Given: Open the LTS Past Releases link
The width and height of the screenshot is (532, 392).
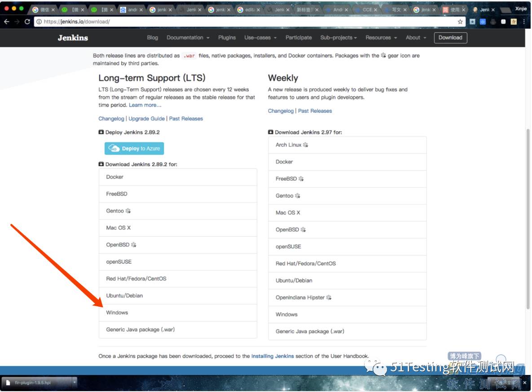Looking at the screenshot, I should coord(186,119).
